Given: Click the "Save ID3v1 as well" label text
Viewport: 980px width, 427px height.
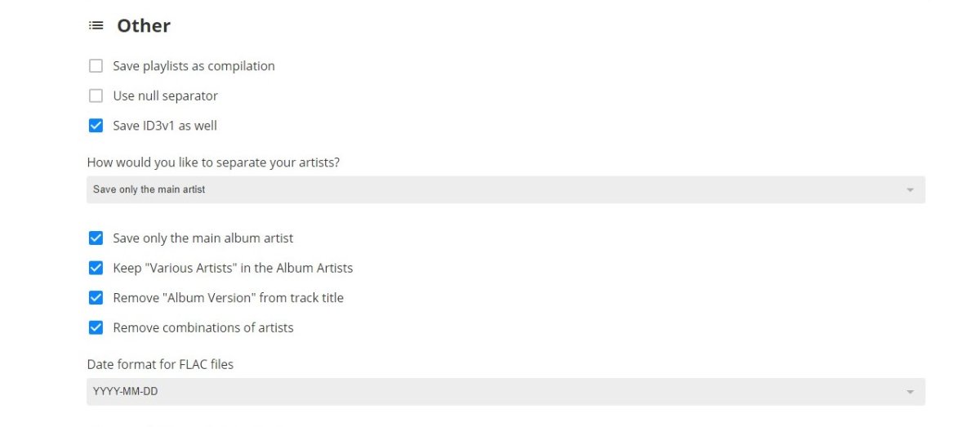Looking at the screenshot, I should point(165,126).
